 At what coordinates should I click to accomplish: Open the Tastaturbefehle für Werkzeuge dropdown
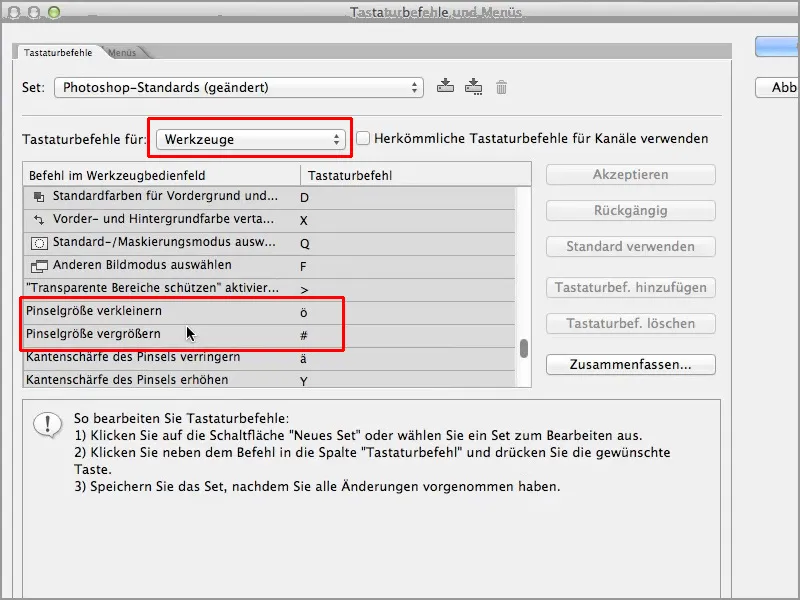(x=251, y=139)
